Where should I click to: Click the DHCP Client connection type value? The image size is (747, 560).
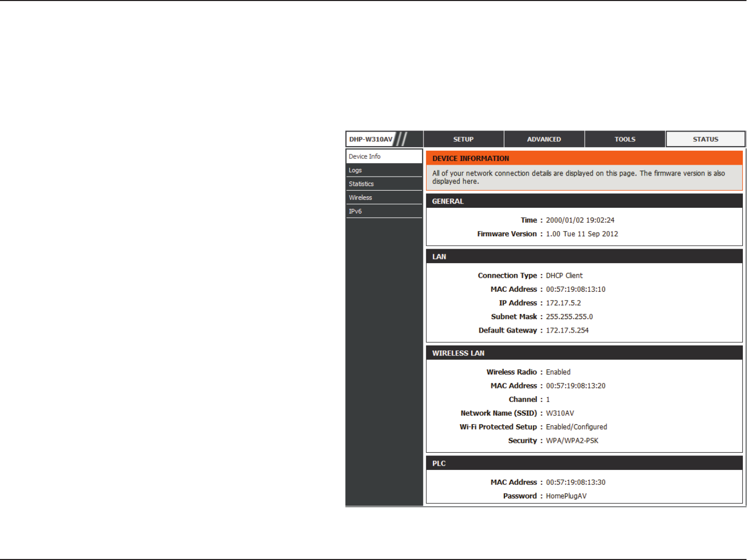(x=564, y=276)
